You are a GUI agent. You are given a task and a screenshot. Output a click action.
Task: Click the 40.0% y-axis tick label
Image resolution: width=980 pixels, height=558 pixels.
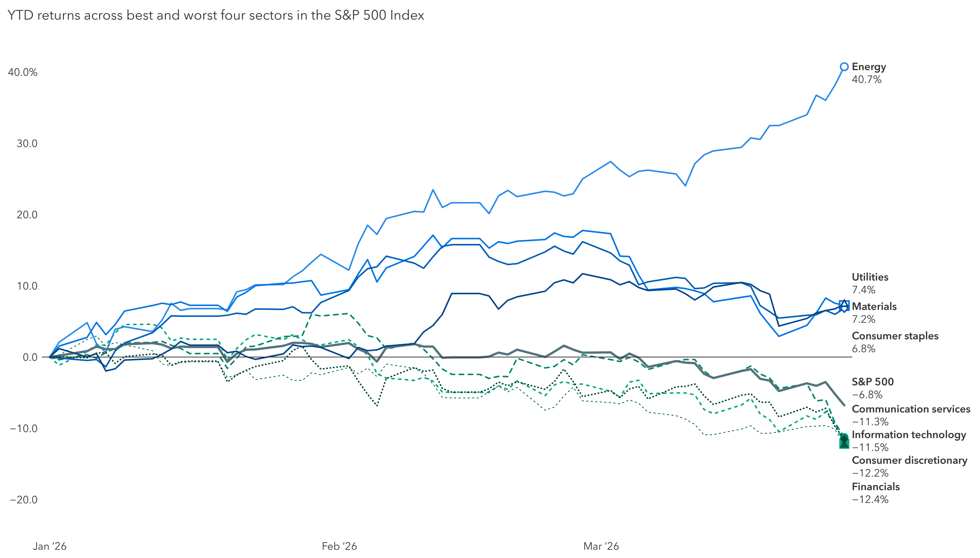tap(23, 72)
